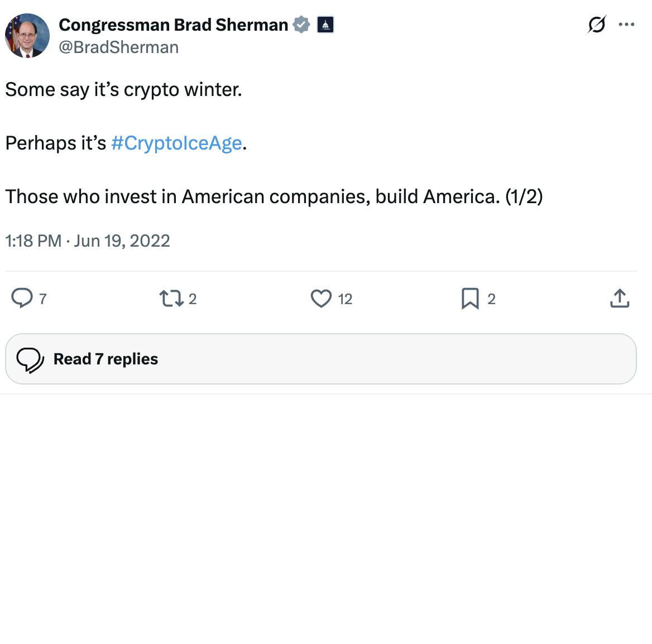Open the @BradSherman handle link
The image size is (652, 644).
(x=119, y=47)
